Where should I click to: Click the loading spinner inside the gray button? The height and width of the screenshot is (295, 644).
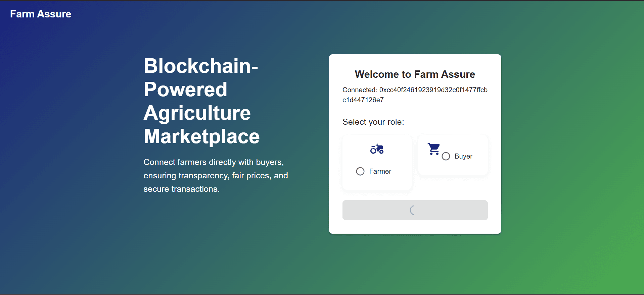coord(412,211)
